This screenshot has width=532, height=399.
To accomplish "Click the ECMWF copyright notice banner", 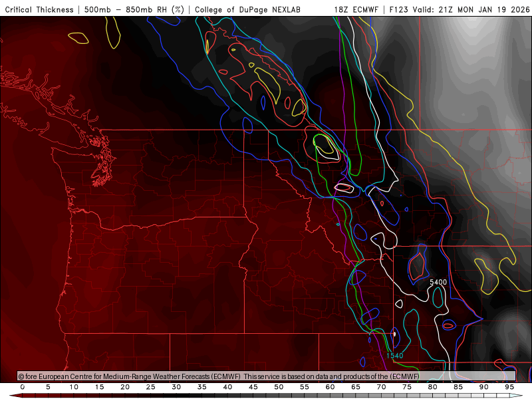I will coord(267,376).
